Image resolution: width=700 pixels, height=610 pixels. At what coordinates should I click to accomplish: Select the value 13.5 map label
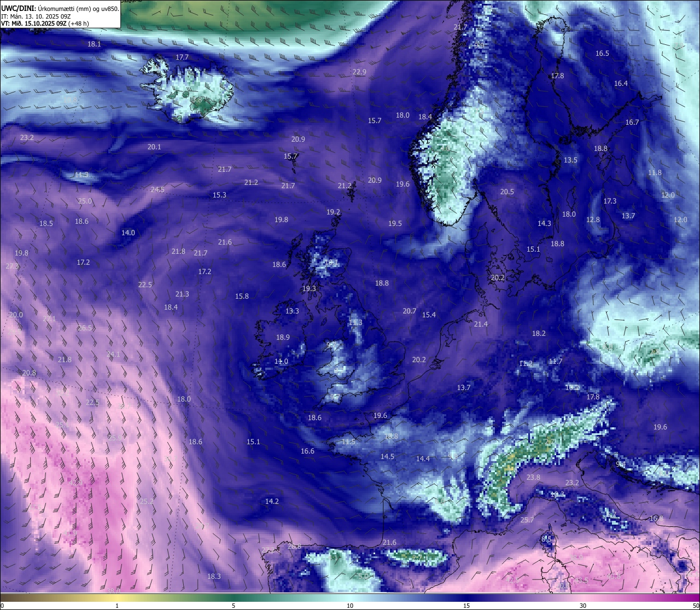point(570,160)
